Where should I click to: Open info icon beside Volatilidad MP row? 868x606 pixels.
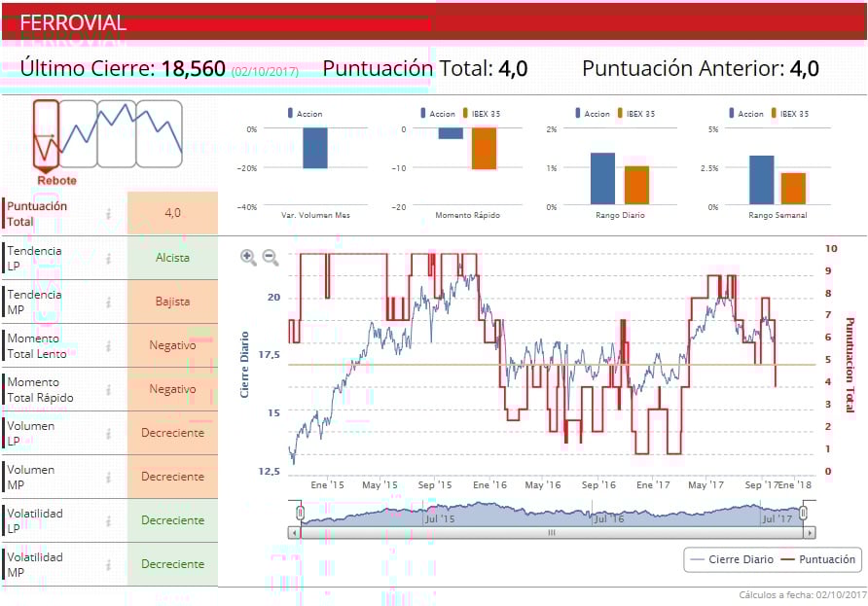[109, 564]
